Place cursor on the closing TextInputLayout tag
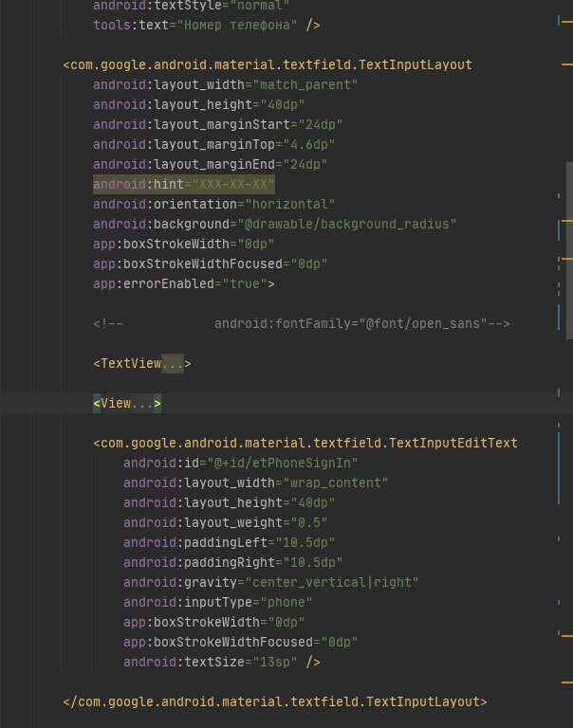573x728 pixels. tap(275, 702)
